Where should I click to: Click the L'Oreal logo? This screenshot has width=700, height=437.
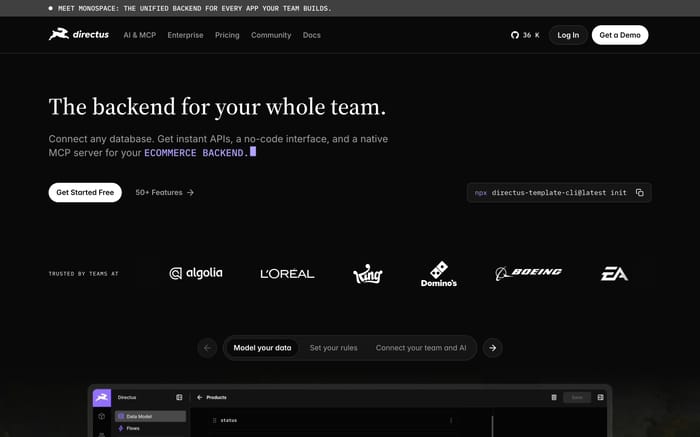[x=287, y=274]
